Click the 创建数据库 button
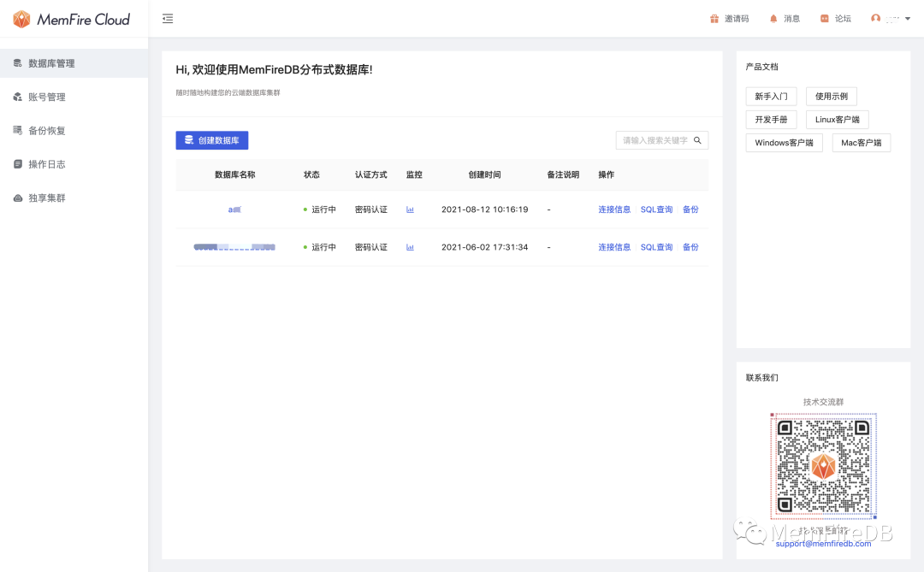Image resolution: width=924 pixels, height=572 pixels. [212, 140]
